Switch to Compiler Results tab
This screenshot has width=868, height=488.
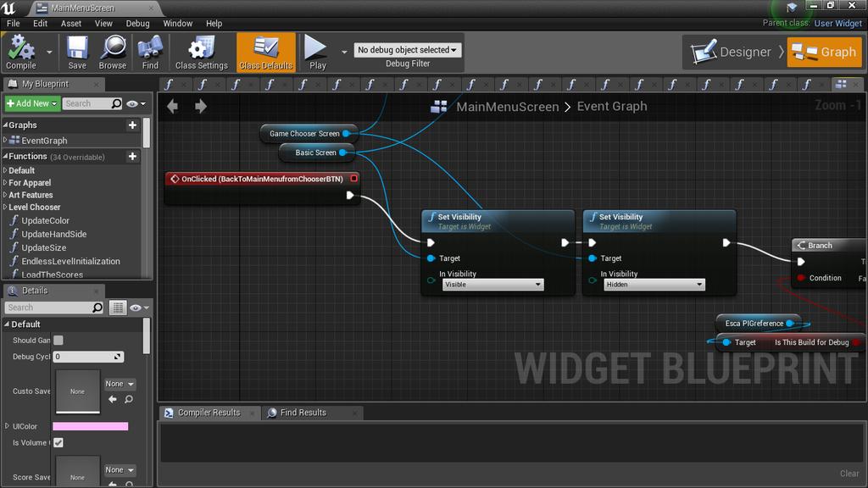point(209,413)
